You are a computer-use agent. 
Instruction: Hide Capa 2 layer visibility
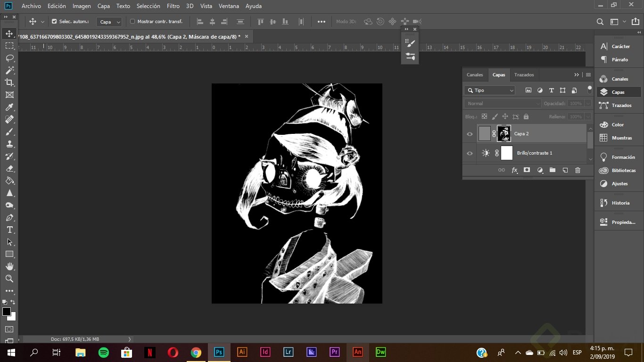[x=470, y=134]
